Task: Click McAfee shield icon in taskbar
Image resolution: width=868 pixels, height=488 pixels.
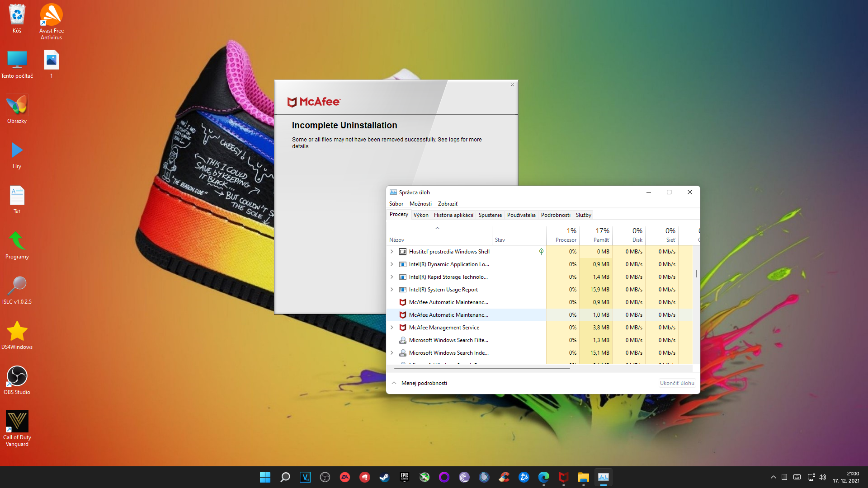Action: (x=563, y=477)
